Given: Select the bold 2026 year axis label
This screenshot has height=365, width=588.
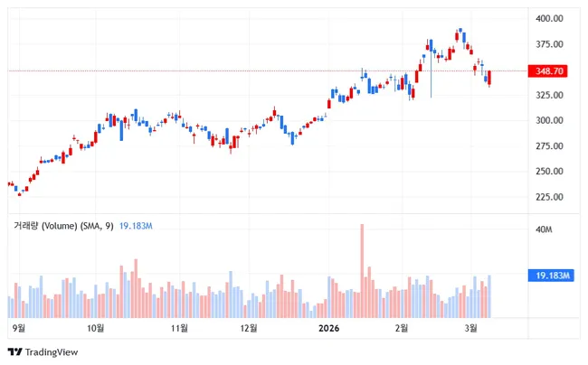Looking at the screenshot, I should click(x=327, y=328).
